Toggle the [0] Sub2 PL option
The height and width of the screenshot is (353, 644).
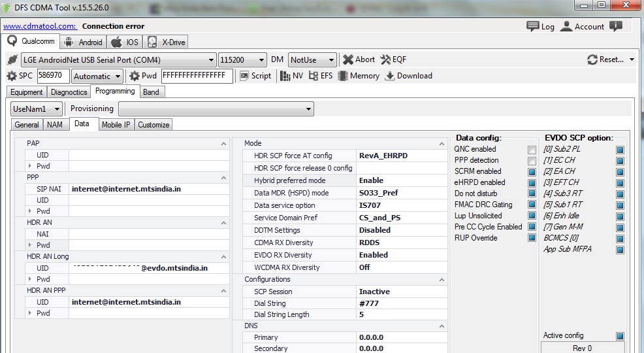pyautogui.click(x=620, y=150)
